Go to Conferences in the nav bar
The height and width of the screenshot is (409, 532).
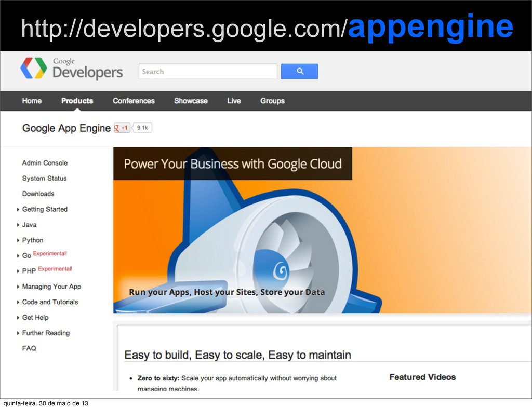pos(134,101)
